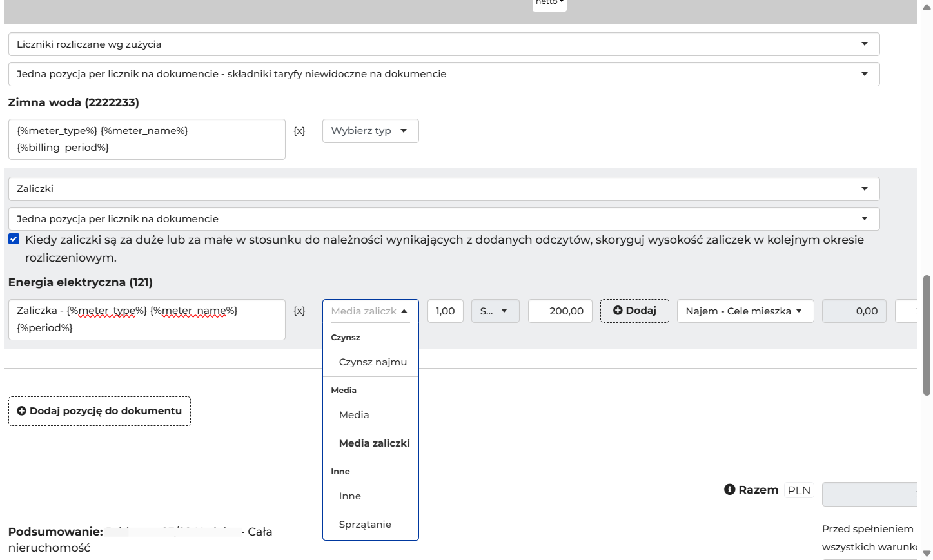This screenshot has height=560, width=933.
Task: Select Czynsz najmu from the list
Action: coord(373,362)
